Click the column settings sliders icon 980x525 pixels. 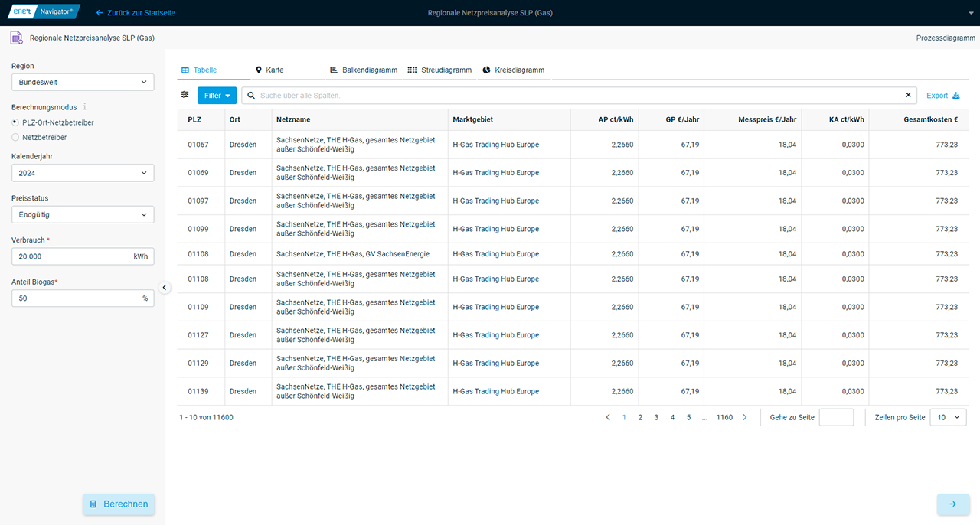(185, 95)
